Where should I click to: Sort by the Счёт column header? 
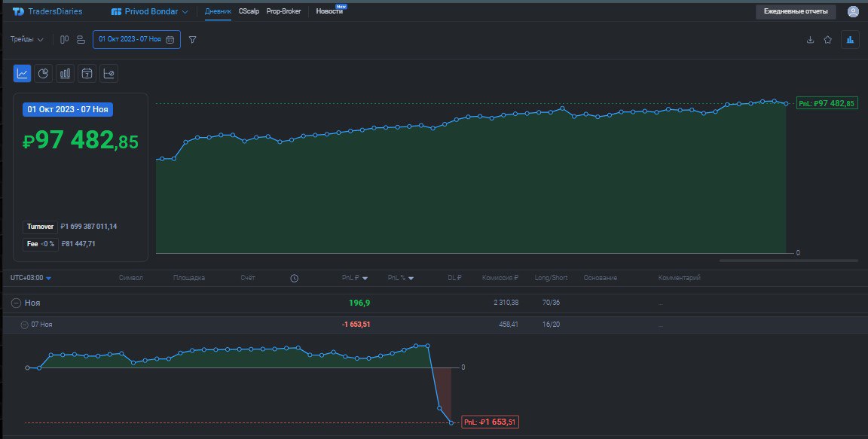point(248,278)
